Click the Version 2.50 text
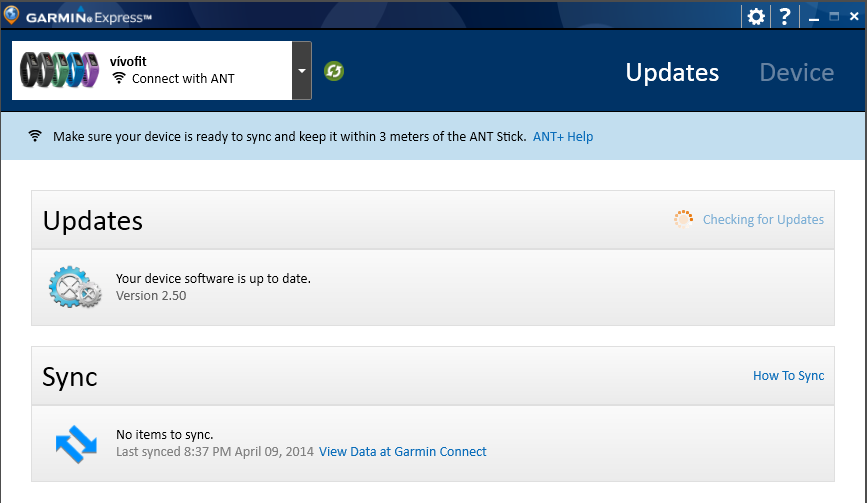The height and width of the screenshot is (503, 867). (x=151, y=296)
